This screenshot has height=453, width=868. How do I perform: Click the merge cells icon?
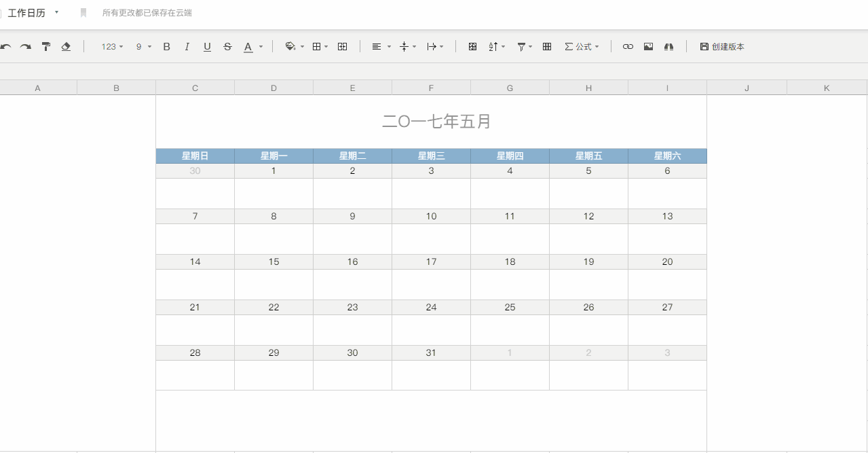[343, 47]
